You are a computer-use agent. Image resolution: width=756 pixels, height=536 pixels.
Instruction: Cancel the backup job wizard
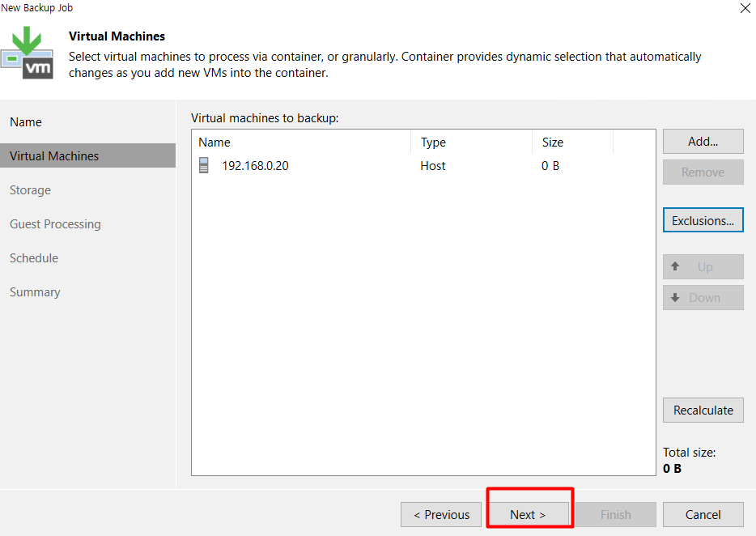703,515
